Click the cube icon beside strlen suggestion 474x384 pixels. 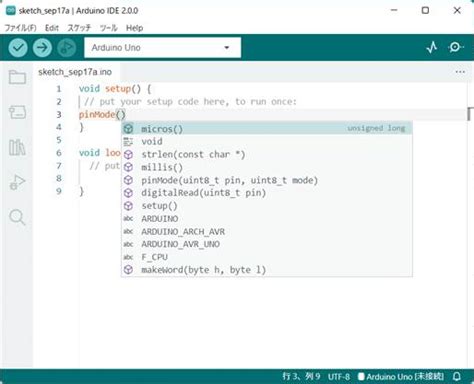[128, 155]
